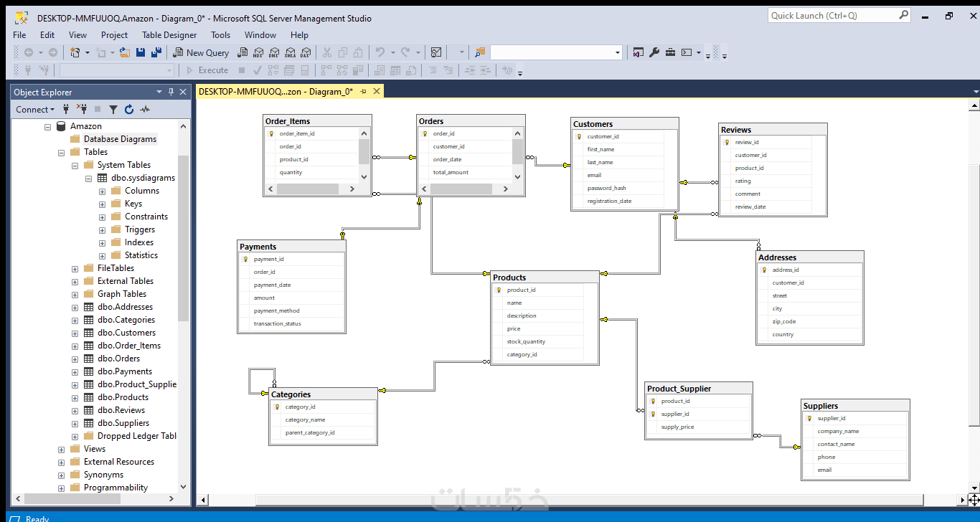Click scroll-down arrow in Order_Items table
This screenshot has width=980, height=522.
click(x=364, y=176)
